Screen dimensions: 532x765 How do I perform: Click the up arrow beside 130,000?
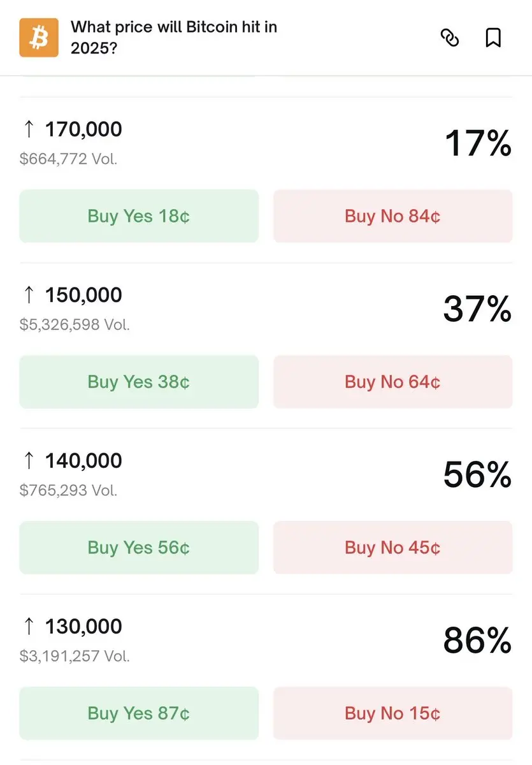click(x=29, y=627)
